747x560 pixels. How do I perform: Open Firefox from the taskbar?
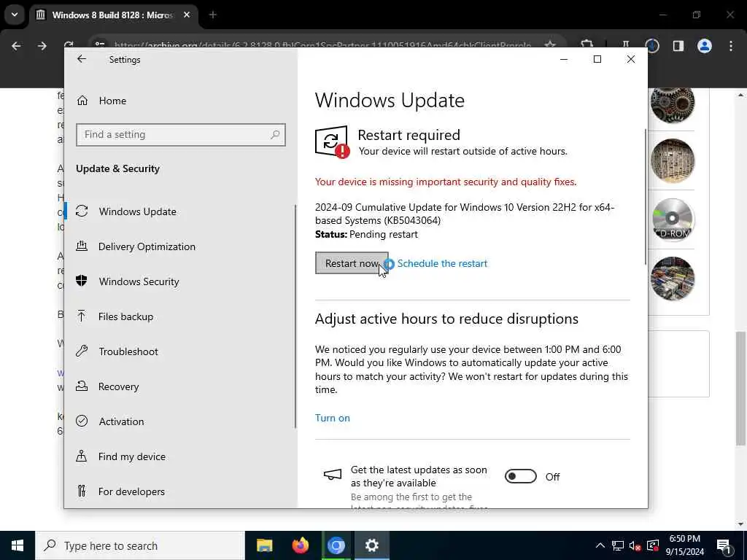(300, 545)
